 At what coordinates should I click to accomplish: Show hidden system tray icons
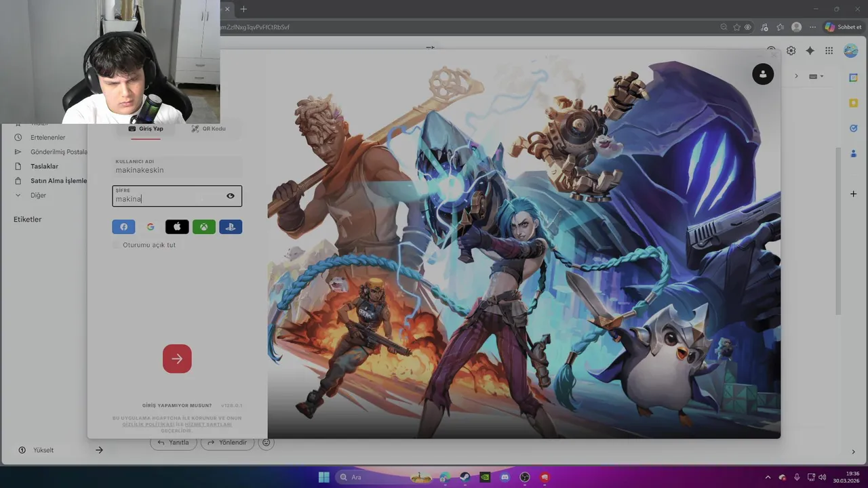coord(768,477)
